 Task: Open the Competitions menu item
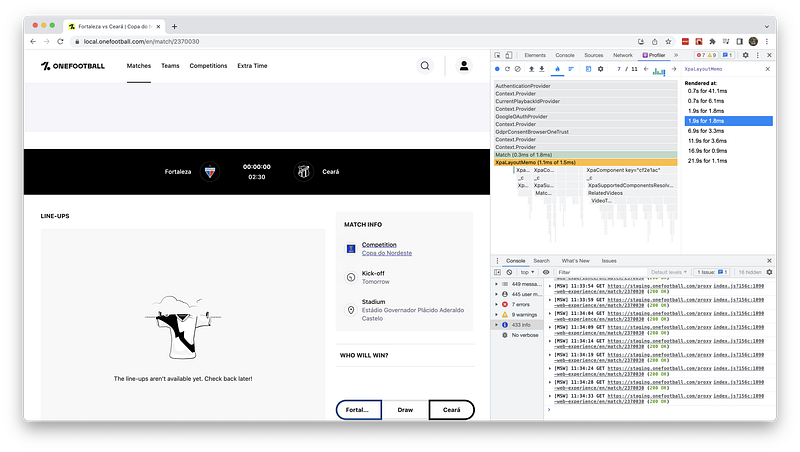208,66
